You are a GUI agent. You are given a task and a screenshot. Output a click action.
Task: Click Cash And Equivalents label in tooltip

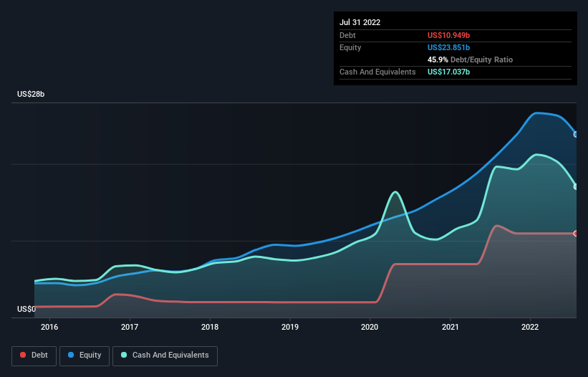(377, 72)
